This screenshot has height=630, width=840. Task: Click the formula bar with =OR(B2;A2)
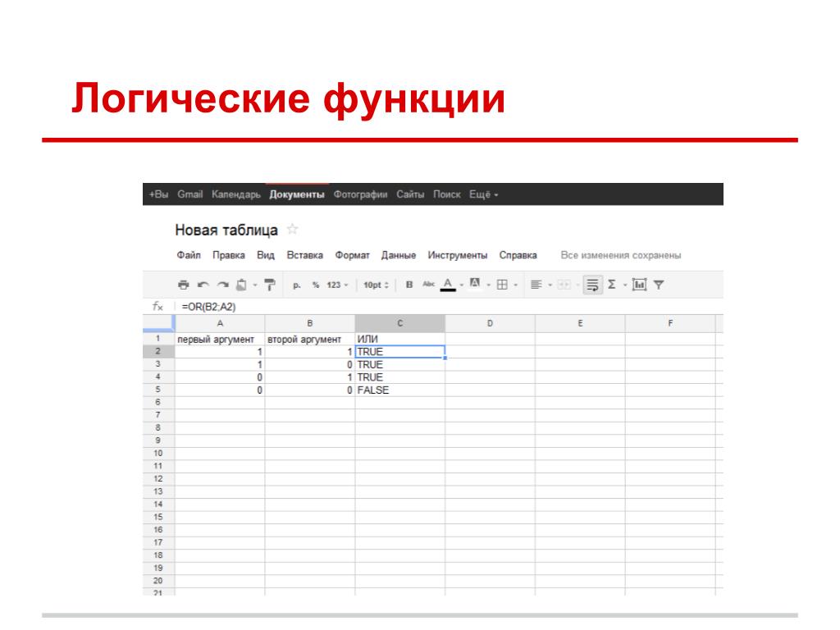[450, 307]
